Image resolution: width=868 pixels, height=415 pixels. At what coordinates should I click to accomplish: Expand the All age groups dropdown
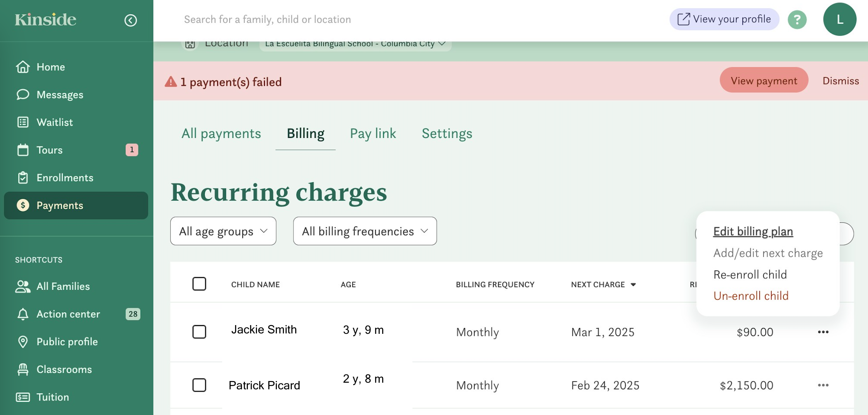[x=223, y=231]
